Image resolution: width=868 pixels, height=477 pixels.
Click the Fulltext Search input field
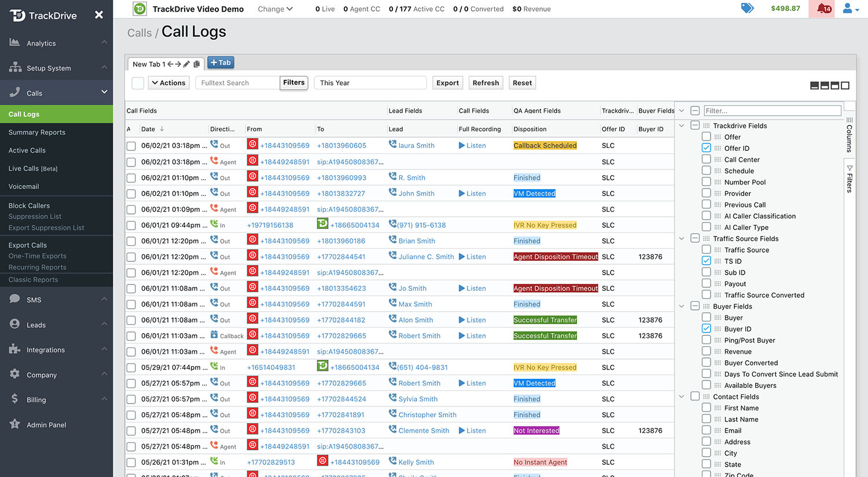(x=238, y=83)
